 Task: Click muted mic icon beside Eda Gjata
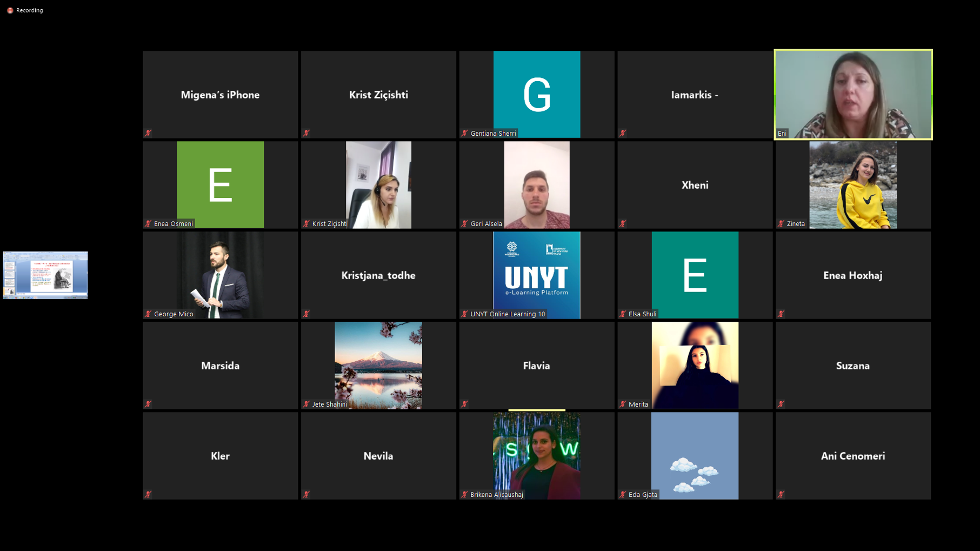pos(623,494)
